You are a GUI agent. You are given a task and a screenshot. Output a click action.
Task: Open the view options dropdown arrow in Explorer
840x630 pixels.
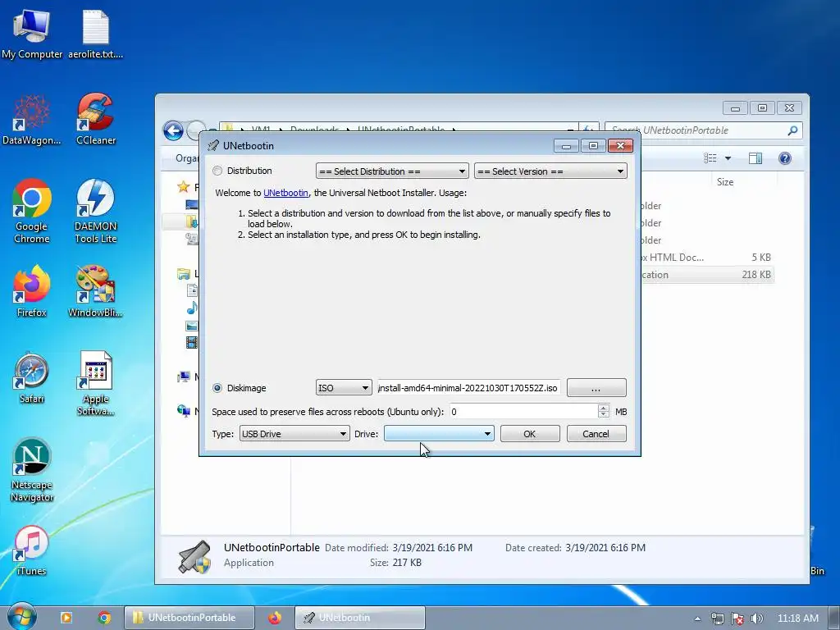point(728,158)
